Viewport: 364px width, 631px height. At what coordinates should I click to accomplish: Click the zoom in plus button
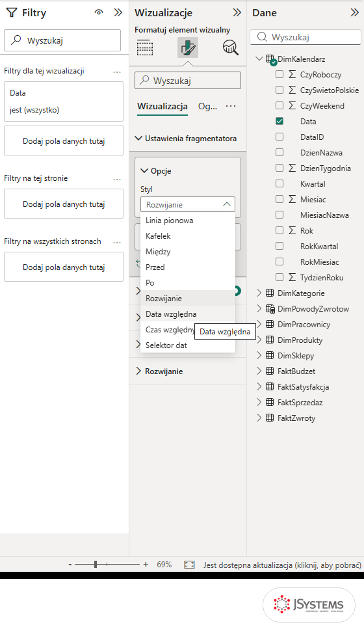pos(146,565)
